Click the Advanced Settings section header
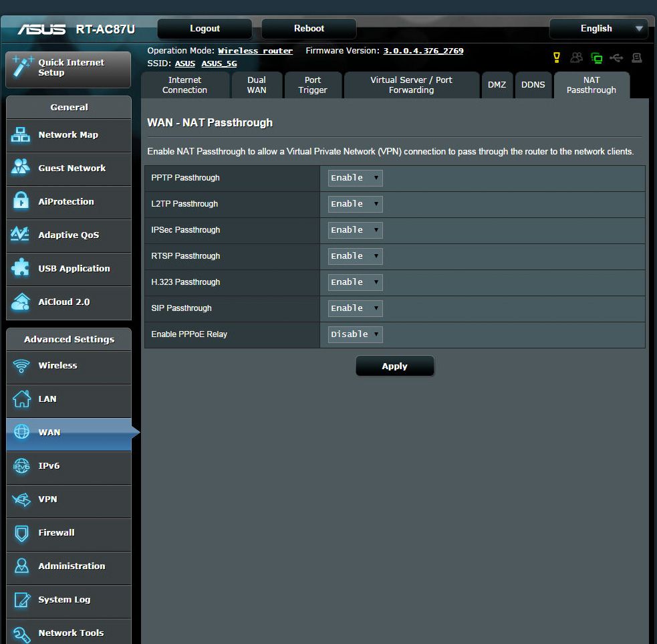The width and height of the screenshot is (657, 644). [69, 339]
